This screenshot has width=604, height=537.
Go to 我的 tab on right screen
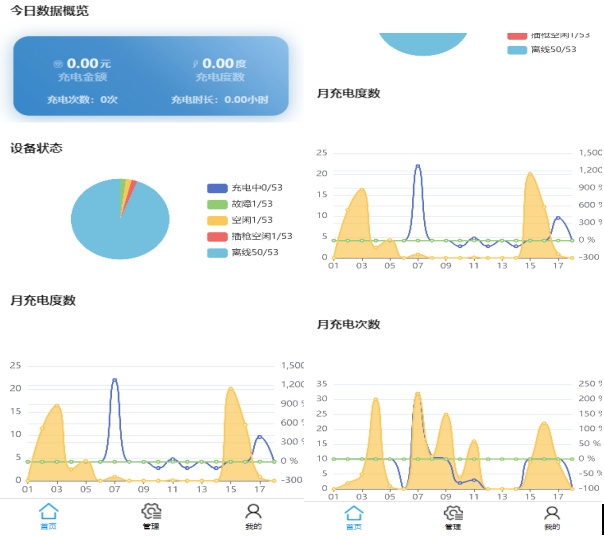coord(552,517)
